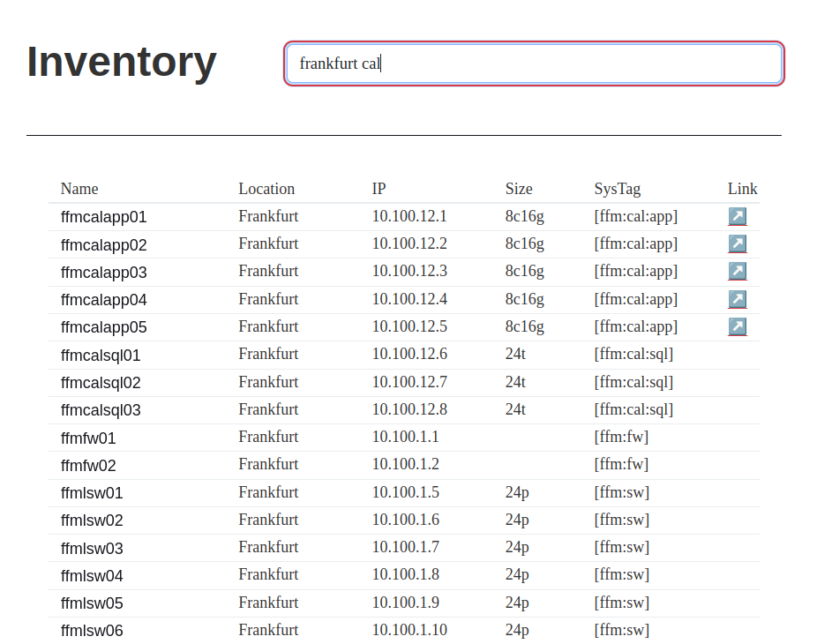Open the link icon for ffmcalapp01

pos(737,216)
